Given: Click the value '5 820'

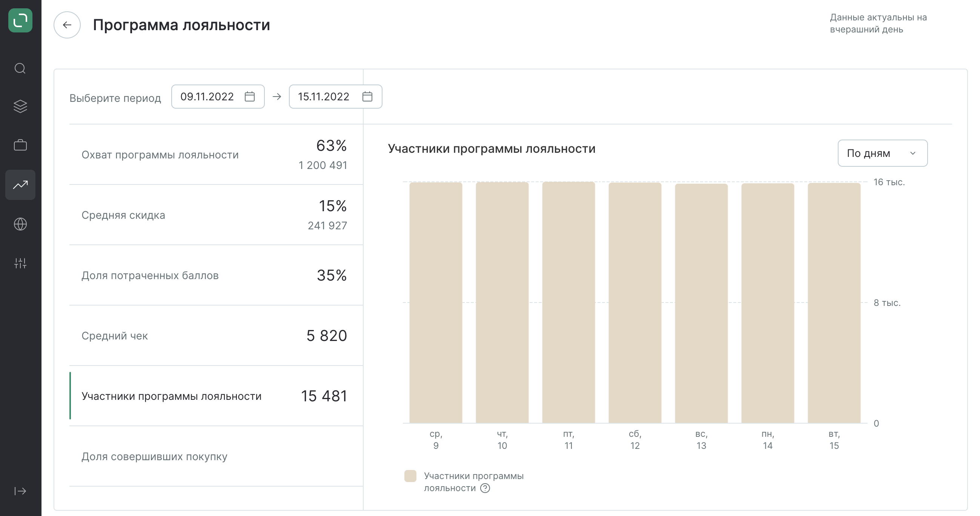Looking at the screenshot, I should (326, 336).
